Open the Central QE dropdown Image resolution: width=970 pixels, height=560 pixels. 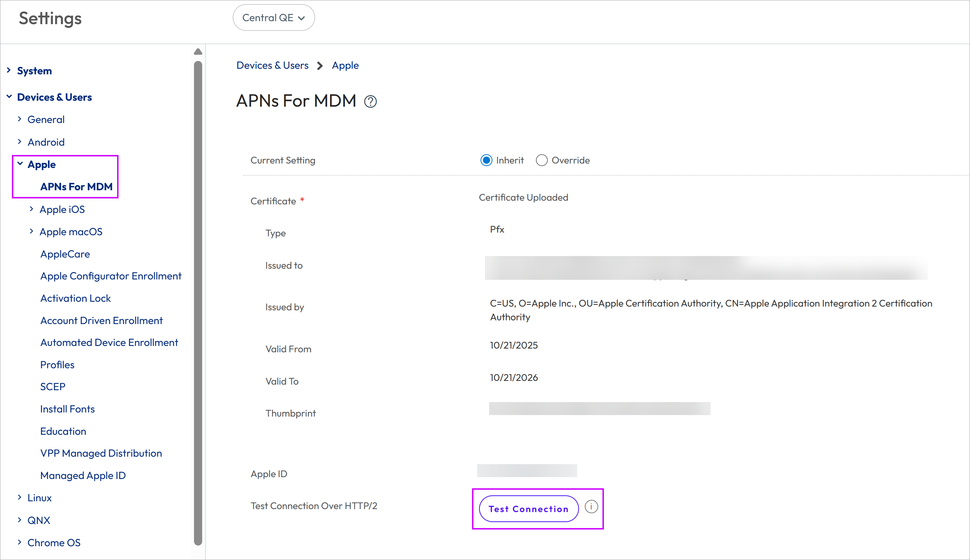point(274,18)
